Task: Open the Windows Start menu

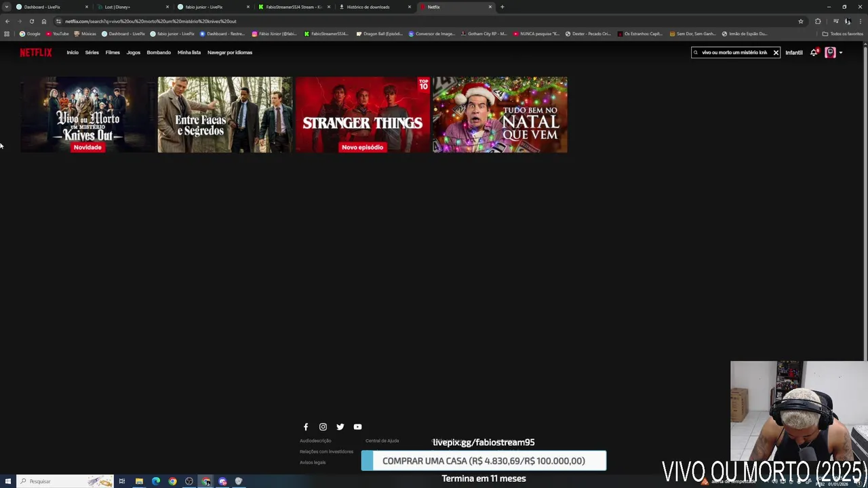Action: tap(8, 481)
